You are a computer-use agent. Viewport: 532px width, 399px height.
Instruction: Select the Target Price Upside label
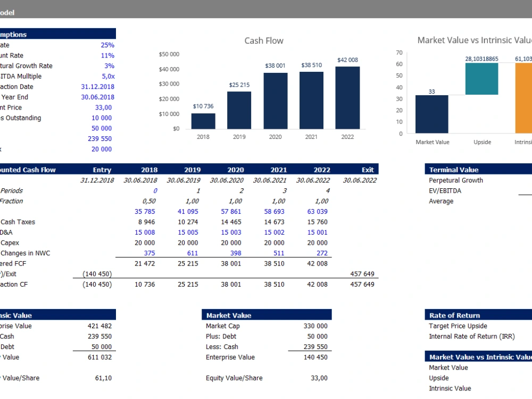point(458,326)
